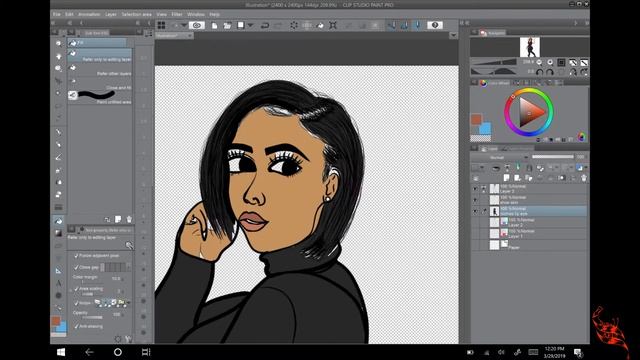Click the navigator zoom-out icon
The image size is (640, 360).
(x=540, y=62)
